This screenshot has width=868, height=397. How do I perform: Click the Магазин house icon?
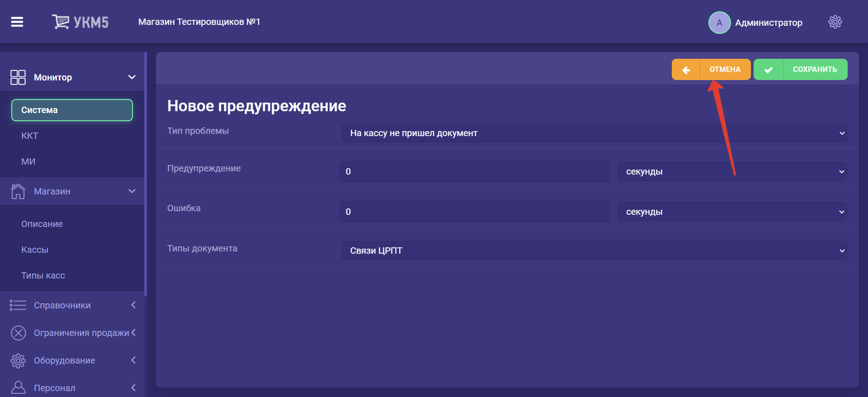18,191
